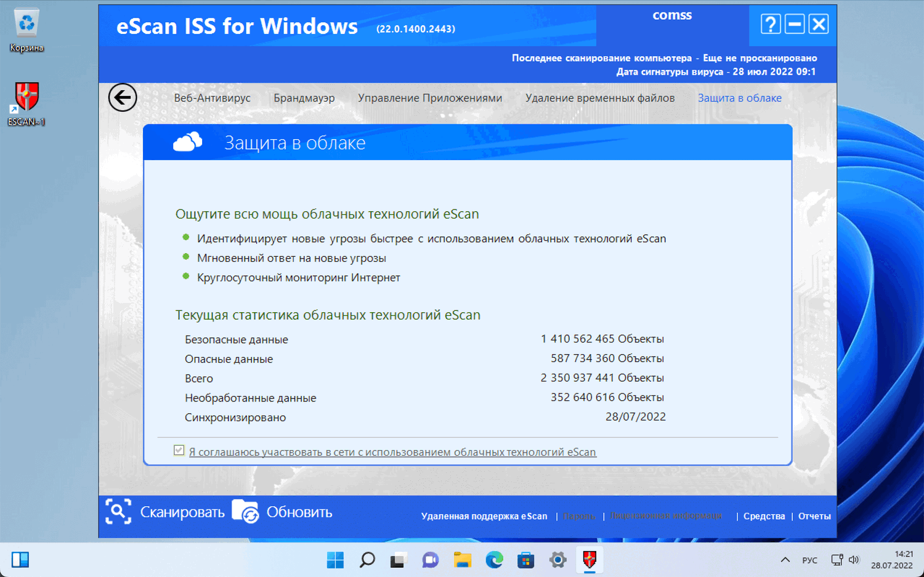This screenshot has height=577, width=924.
Task: Click the Безопасные данные row label
Action: point(237,340)
